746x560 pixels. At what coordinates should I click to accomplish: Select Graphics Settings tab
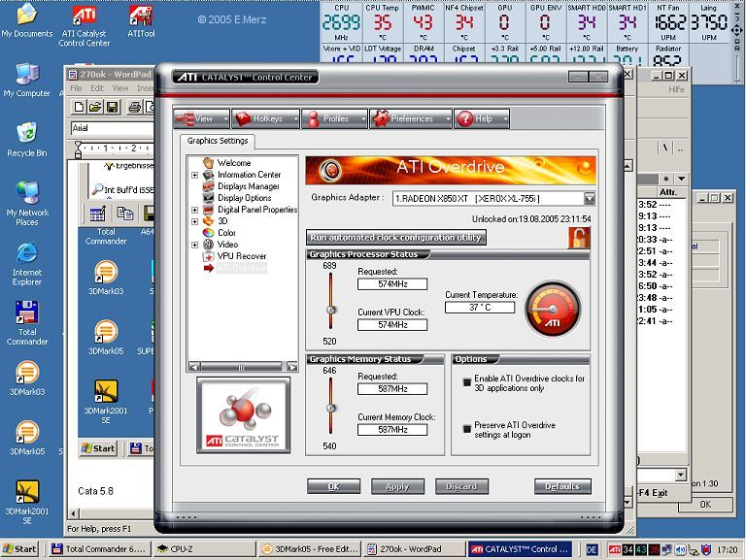click(x=218, y=141)
